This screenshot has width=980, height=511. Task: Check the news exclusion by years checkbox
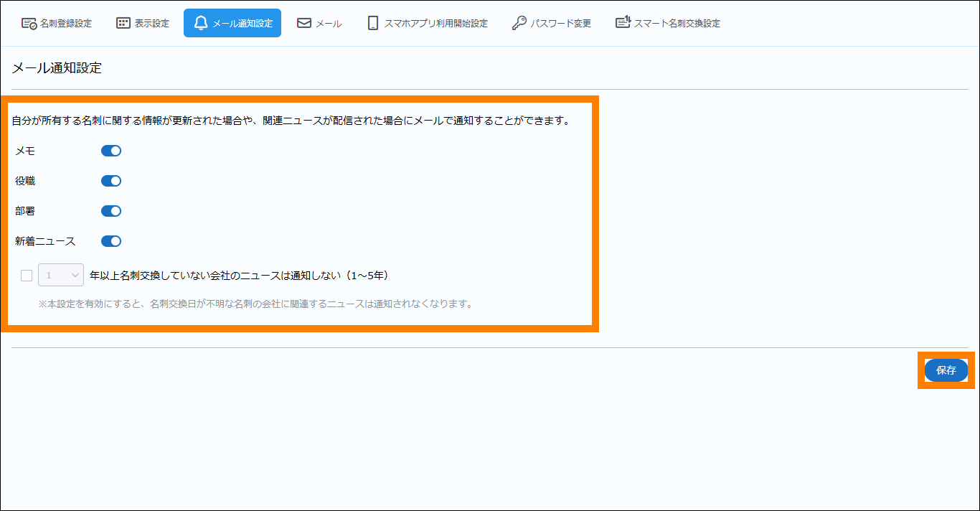(27, 275)
